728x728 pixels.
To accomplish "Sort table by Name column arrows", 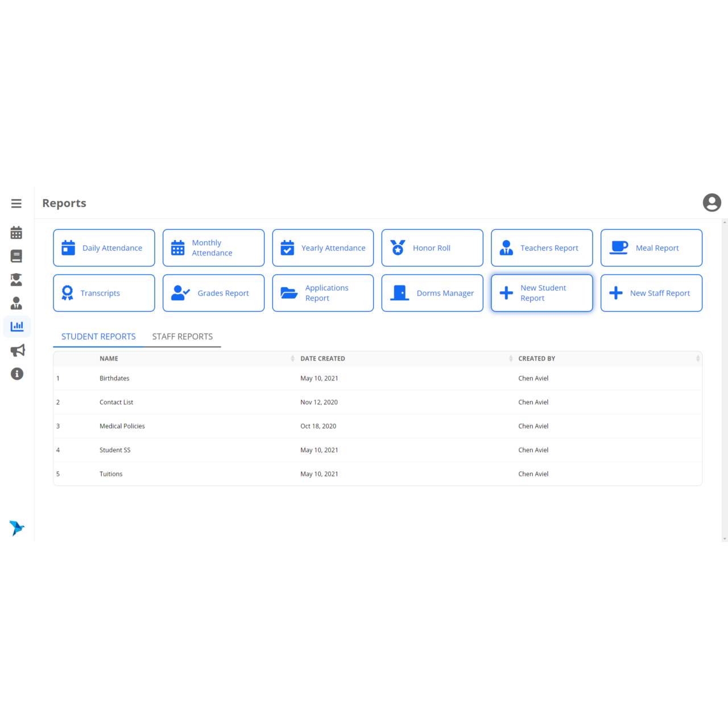I will [x=292, y=359].
